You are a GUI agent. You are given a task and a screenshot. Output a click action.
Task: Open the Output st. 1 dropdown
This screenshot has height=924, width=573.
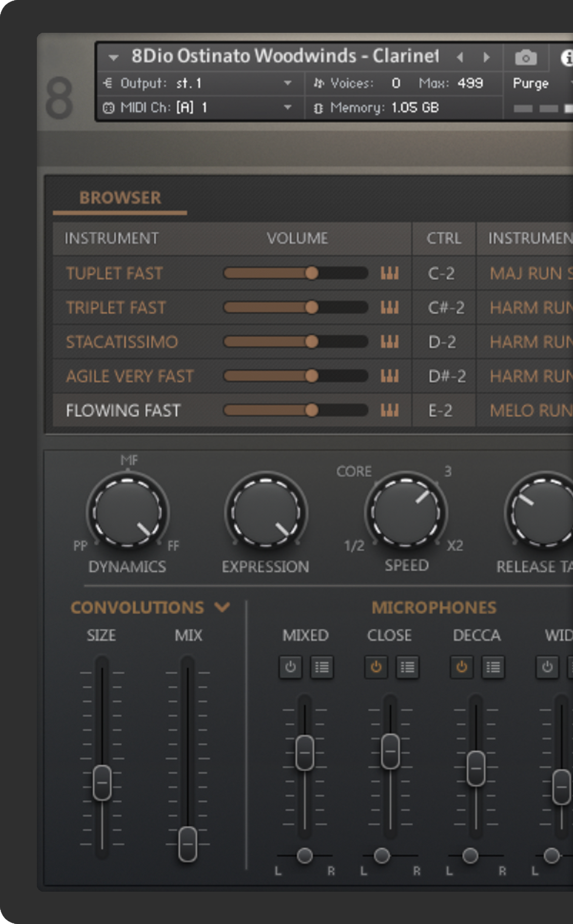pos(287,83)
